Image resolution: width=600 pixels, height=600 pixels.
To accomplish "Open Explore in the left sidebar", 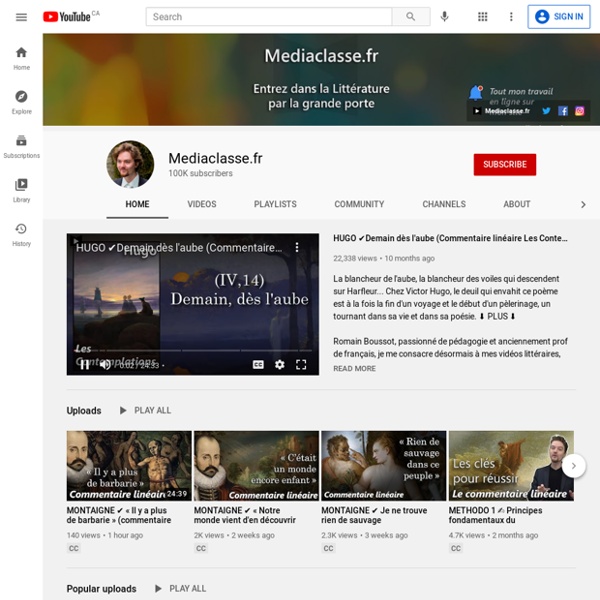I will click(x=21, y=103).
